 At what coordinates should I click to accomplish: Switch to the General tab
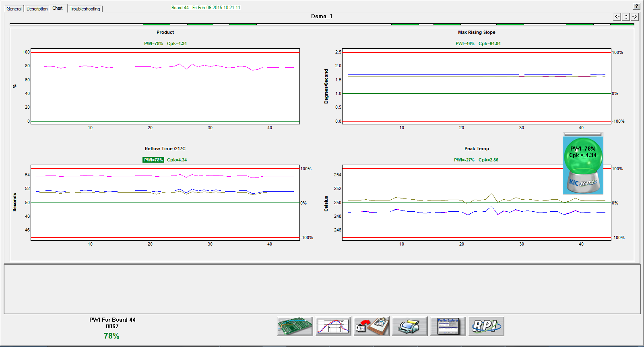tap(14, 9)
